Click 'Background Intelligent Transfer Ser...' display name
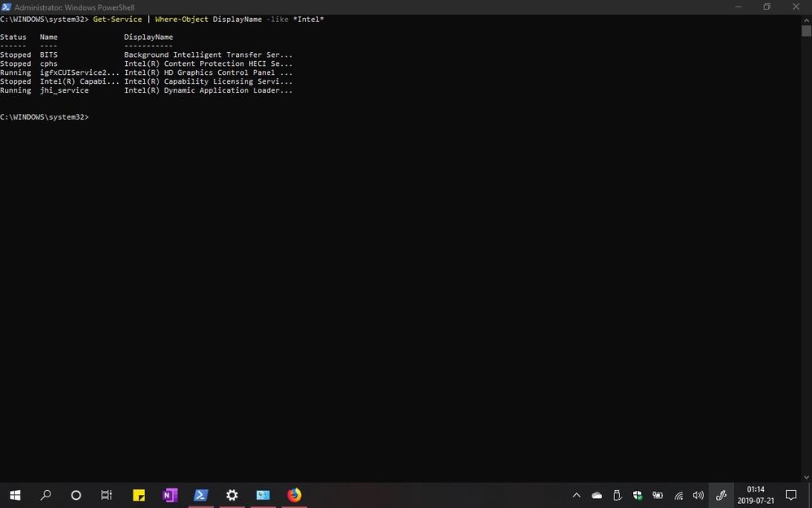The height and width of the screenshot is (508, 812). point(208,55)
